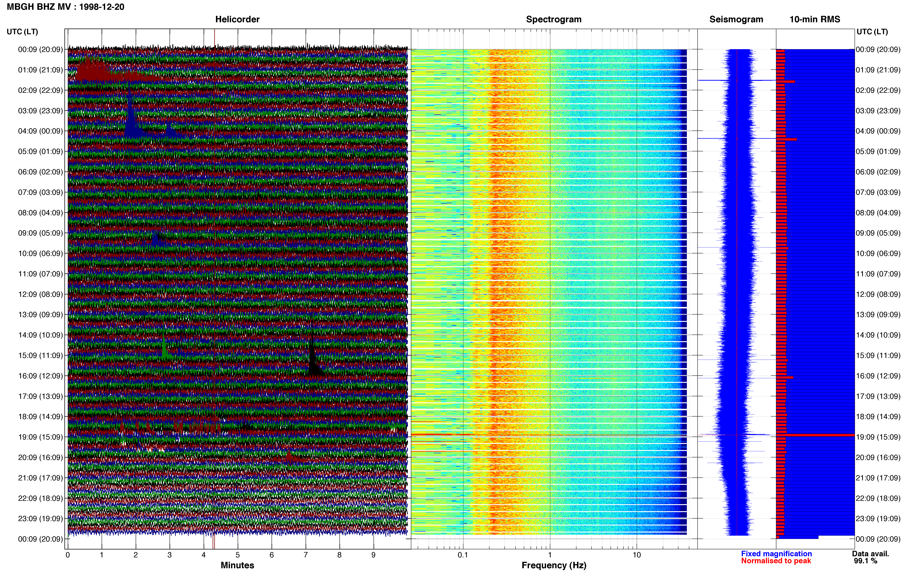
Task: Click the 14:09 (10:09) label beside the Helicorder
Action: click(x=40, y=335)
